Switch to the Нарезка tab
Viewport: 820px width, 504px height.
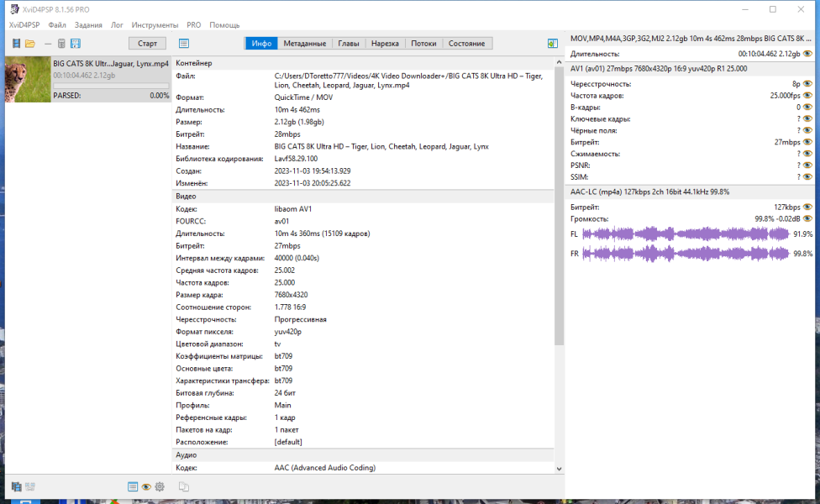pos(385,44)
